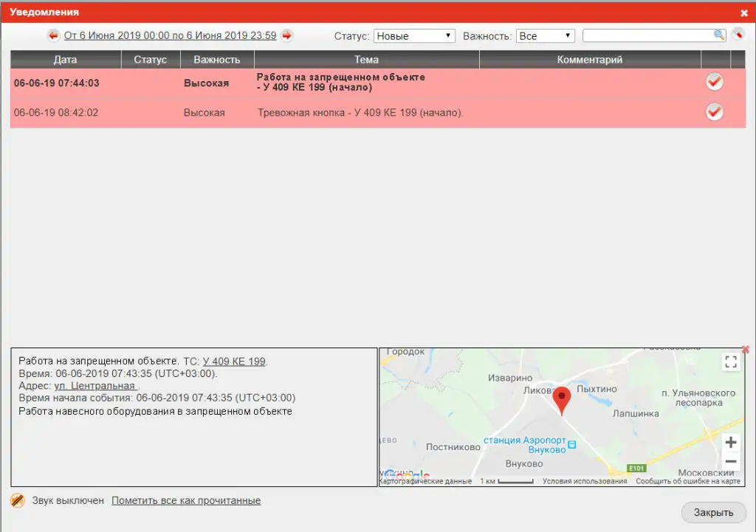Image resolution: width=756 pixels, height=532 pixels.
Task: Toggle the sound muted icon
Action: 18,500
